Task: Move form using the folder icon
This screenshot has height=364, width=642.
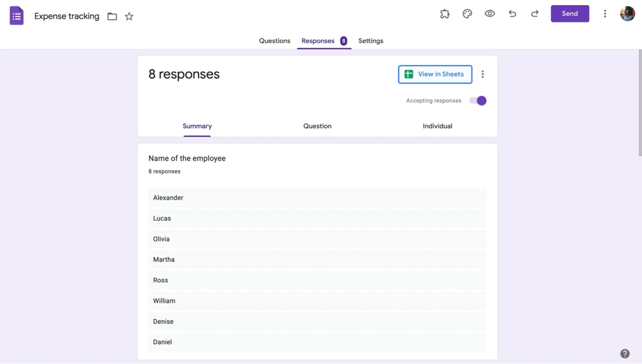Action: tap(112, 17)
